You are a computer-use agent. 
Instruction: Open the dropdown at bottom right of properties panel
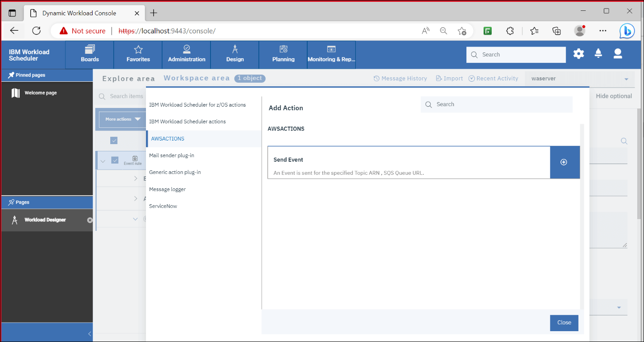click(x=619, y=308)
